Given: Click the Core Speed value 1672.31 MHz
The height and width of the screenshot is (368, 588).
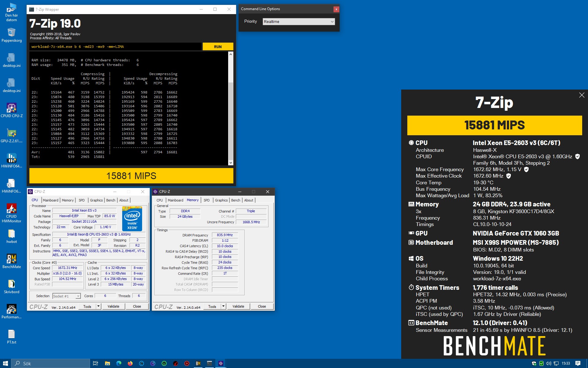Looking at the screenshot, I should tap(68, 268).
